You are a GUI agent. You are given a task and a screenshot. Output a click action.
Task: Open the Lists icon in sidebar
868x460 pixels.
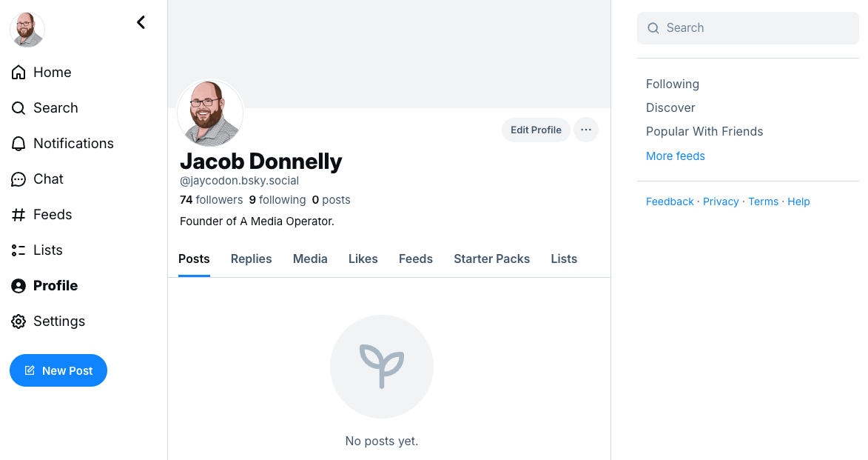[18, 250]
